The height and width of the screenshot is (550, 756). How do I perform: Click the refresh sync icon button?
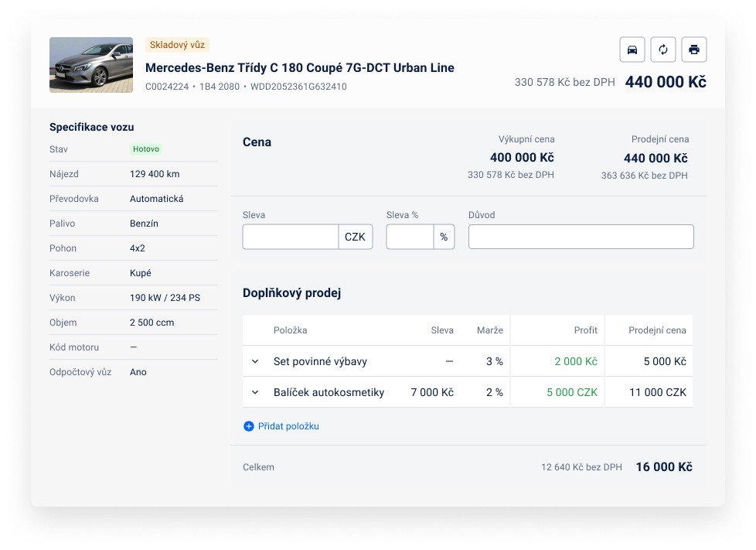662,50
